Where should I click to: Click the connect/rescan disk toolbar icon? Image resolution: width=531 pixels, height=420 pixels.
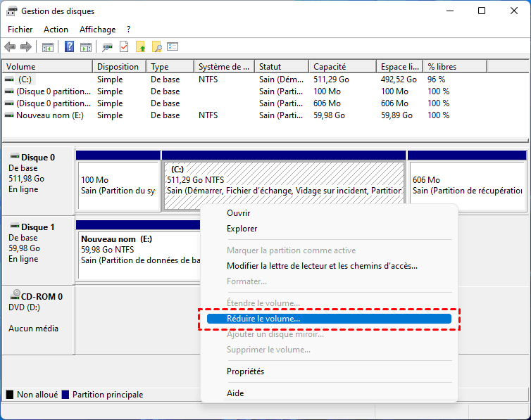pyautogui.click(x=107, y=47)
